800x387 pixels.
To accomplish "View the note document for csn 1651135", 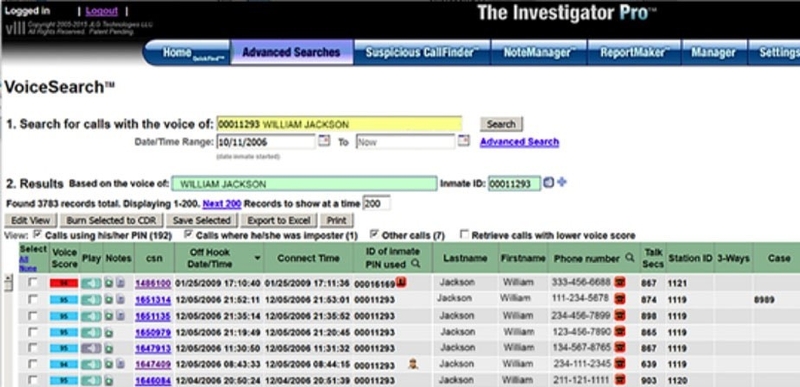I will tap(120, 316).
